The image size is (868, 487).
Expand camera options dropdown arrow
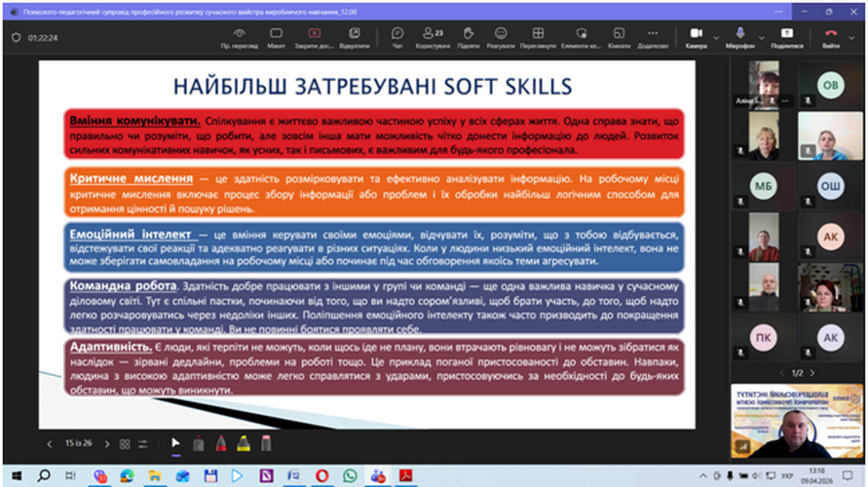pyautogui.click(x=717, y=39)
